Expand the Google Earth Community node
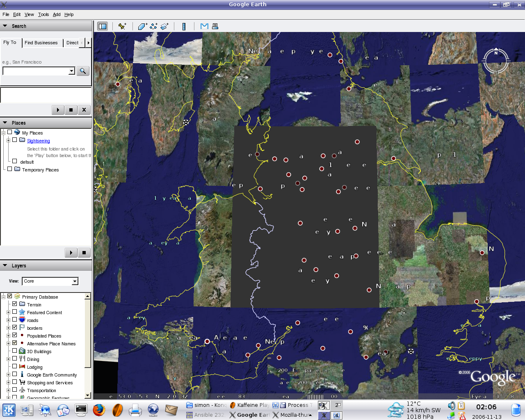525x420 pixels. [x=8, y=374]
